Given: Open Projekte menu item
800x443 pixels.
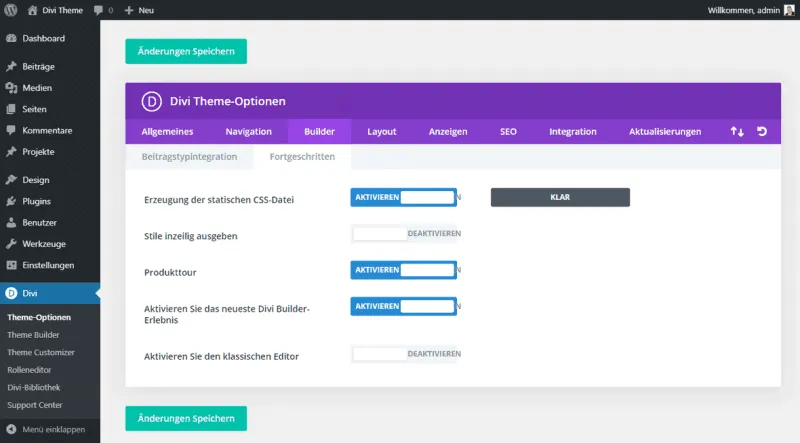Looking at the screenshot, I should 50,152.
